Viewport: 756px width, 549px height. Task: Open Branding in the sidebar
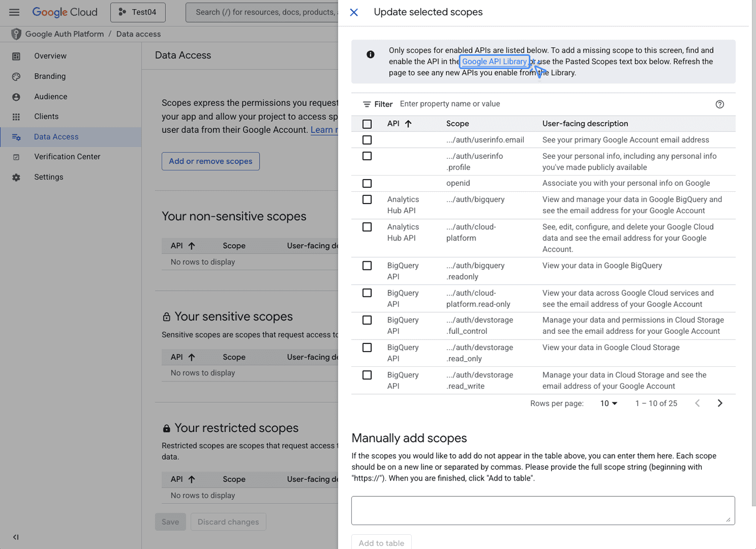pos(50,76)
